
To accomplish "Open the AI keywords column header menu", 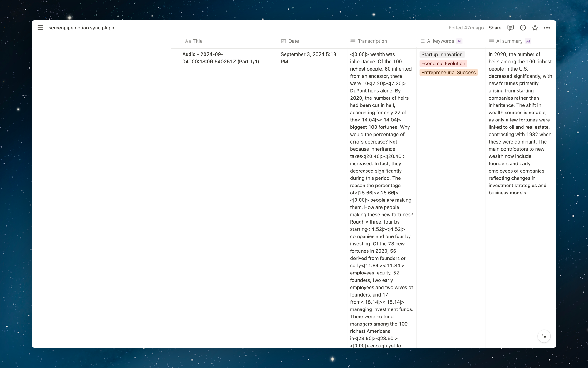I will click(440, 41).
